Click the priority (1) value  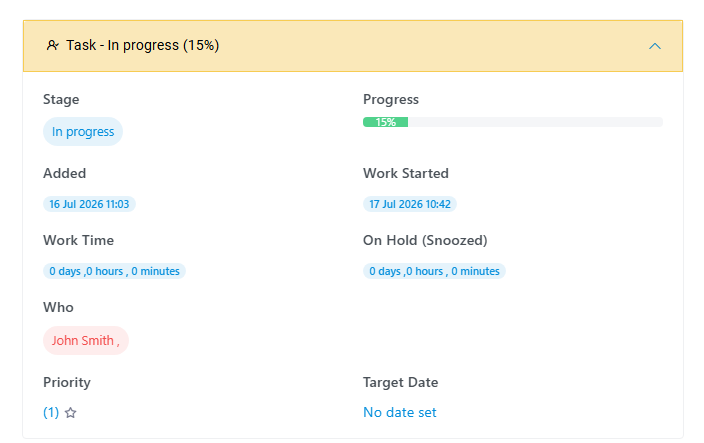click(51, 412)
